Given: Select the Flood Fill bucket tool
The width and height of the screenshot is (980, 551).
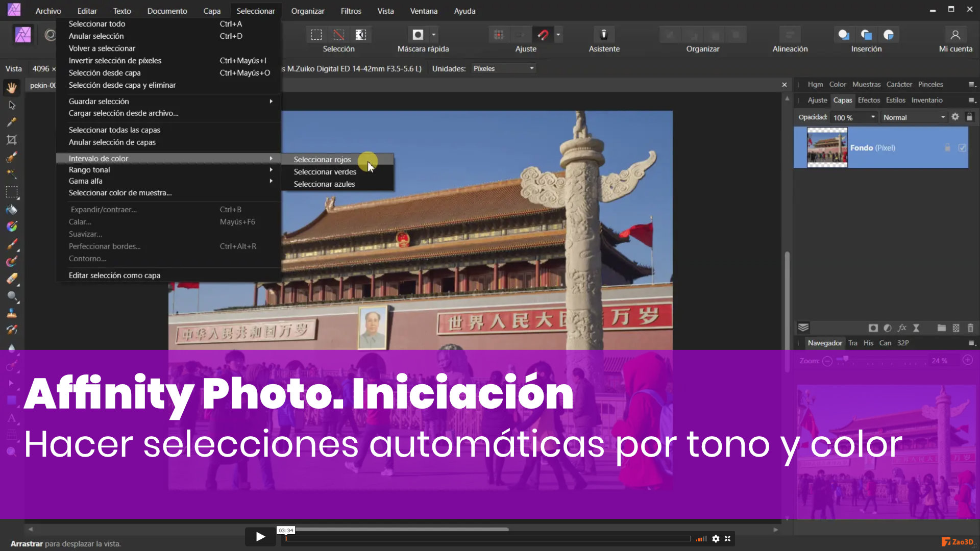Looking at the screenshot, I should coord(12,210).
